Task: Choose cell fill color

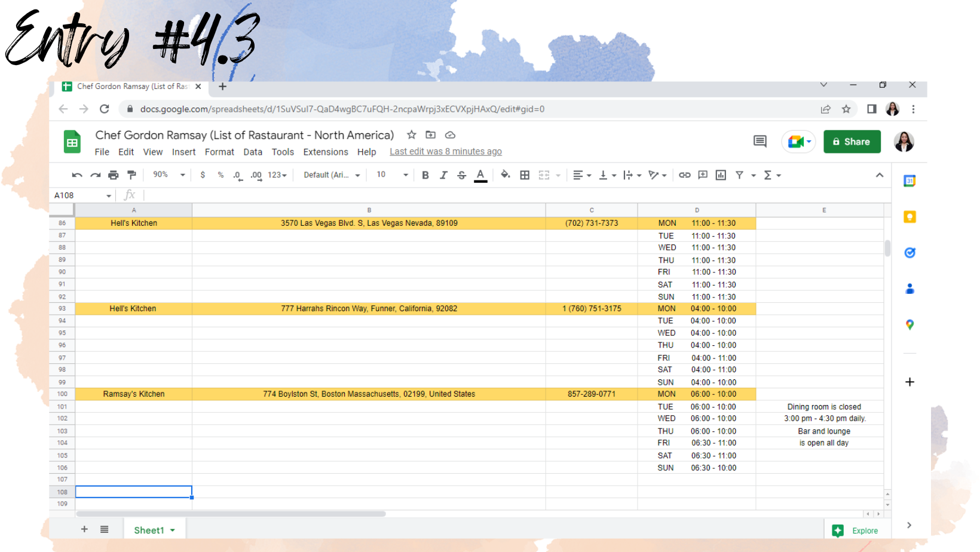Action: coord(506,175)
